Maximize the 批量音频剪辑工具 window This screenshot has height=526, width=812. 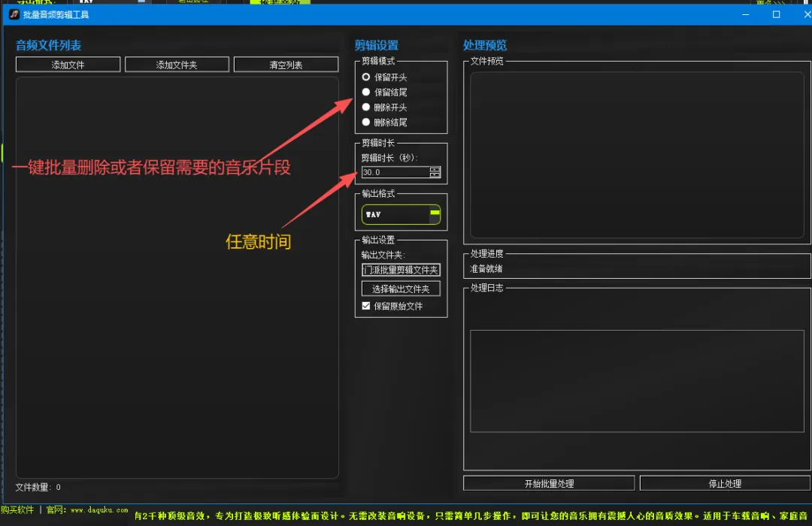(776, 14)
